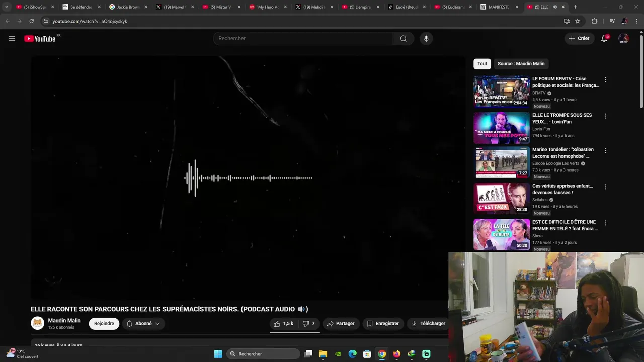Switch to the (19) Marvel tab
The width and height of the screenshot is (644, 362).
175,7
